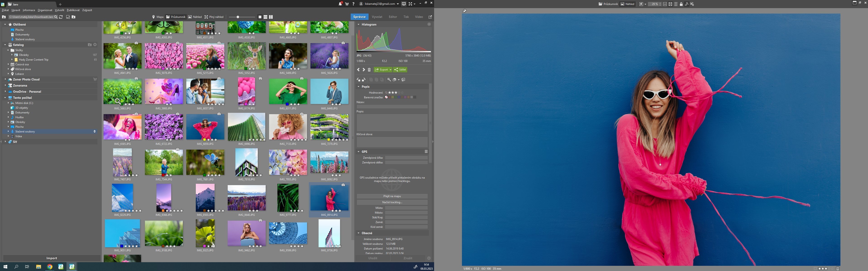Clear rating using no-rating box
Viewport: 868px width, 271px height.
386,93
